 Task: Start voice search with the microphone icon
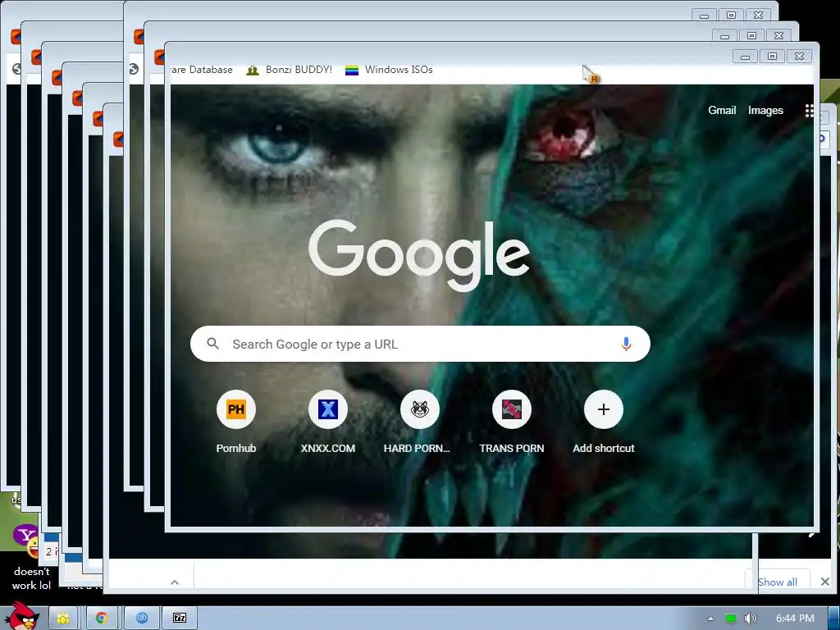[x=626, y=344]
